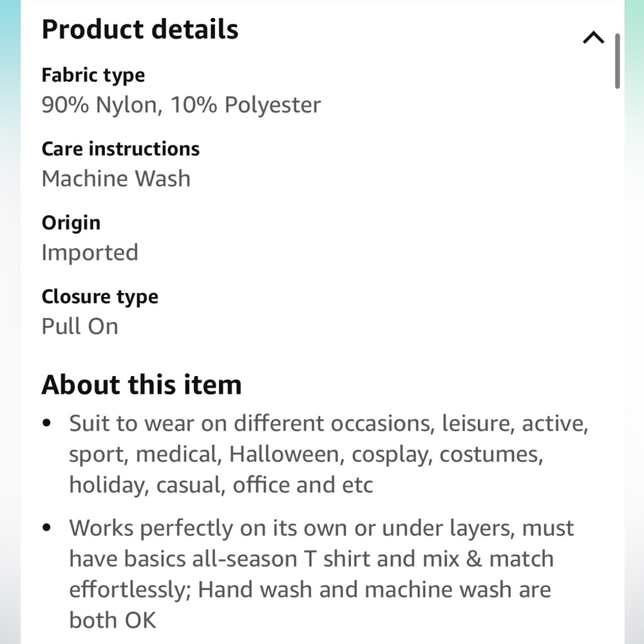
Task: Click the 'have basics all-season T shirt' line
Action: (312, 559)
